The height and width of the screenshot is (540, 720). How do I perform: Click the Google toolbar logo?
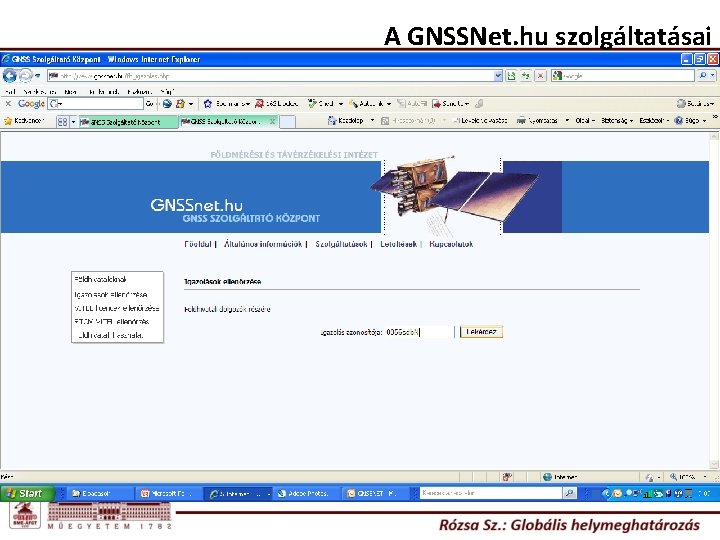(x=31, y=104)
